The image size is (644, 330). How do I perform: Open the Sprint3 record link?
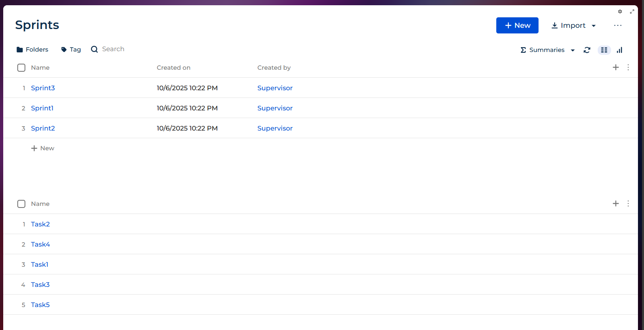coord(43,88)
